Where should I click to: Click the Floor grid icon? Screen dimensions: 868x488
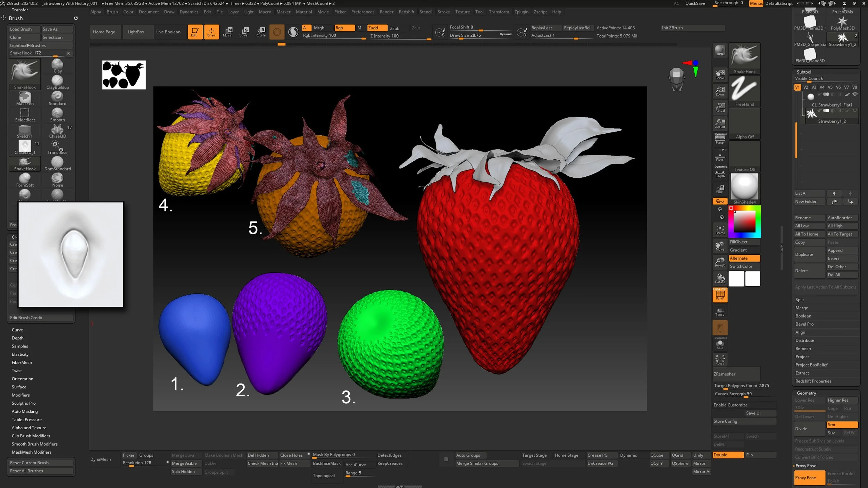720,157
